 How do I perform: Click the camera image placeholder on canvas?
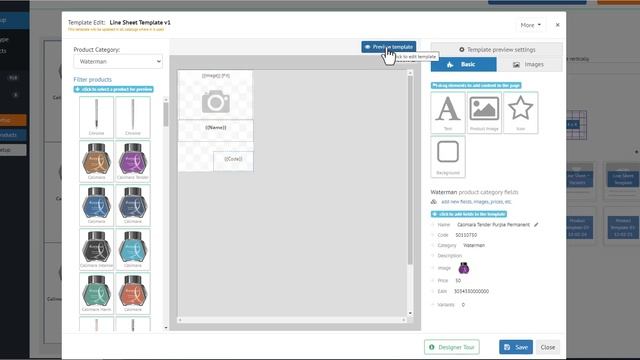point(216,101)
